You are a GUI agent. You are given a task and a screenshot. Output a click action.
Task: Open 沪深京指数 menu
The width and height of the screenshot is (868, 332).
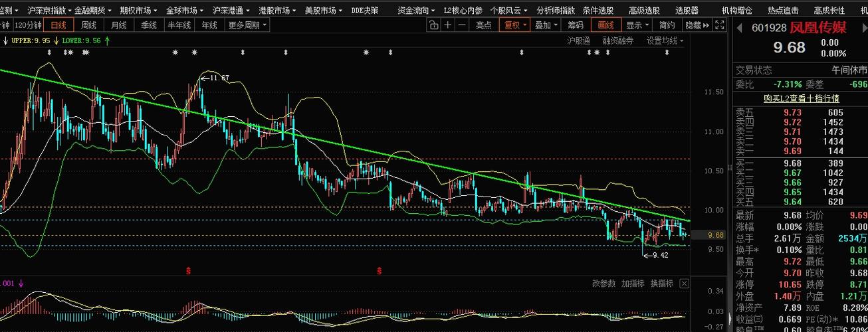tap(50, 11)
